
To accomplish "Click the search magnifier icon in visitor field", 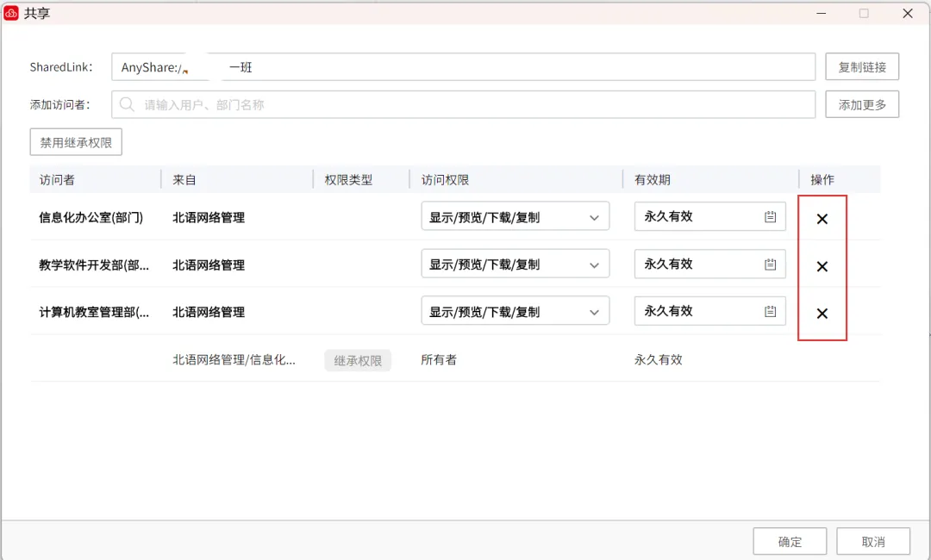I will click(127, 104).
